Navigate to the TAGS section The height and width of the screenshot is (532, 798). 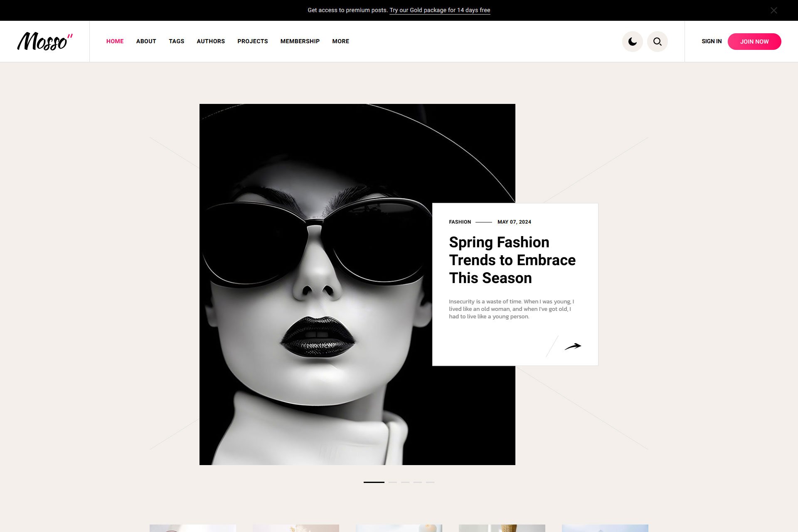pos(176,41)
